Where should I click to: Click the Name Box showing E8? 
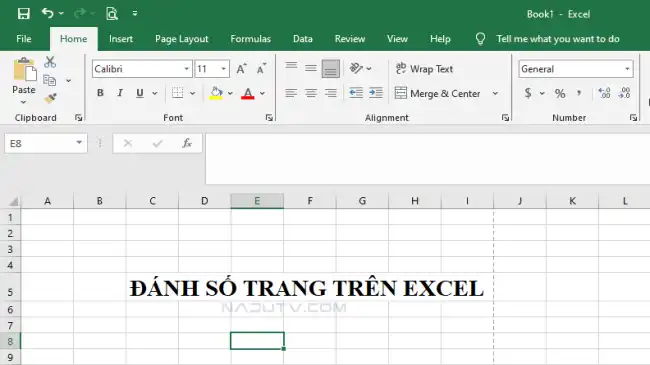click(46, 144)
